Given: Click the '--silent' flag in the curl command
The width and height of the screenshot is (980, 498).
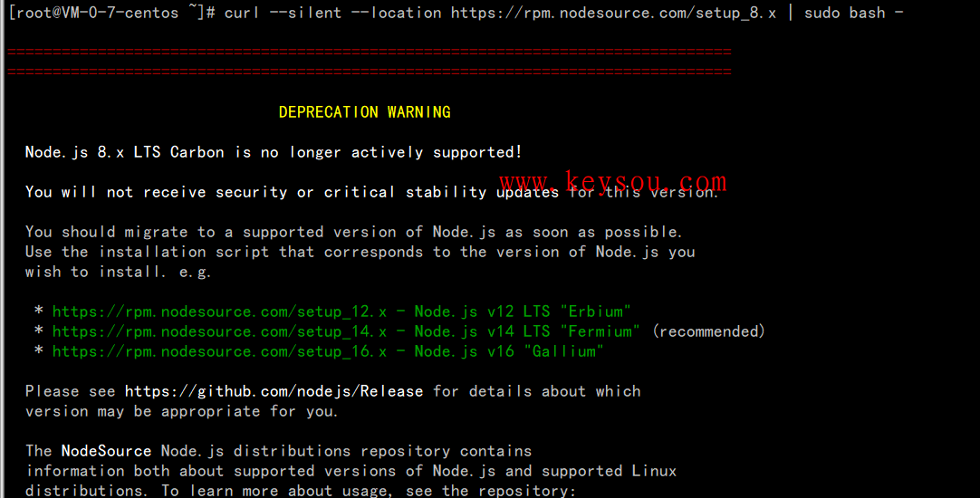Looking at the screenshot, I should 311,14.
